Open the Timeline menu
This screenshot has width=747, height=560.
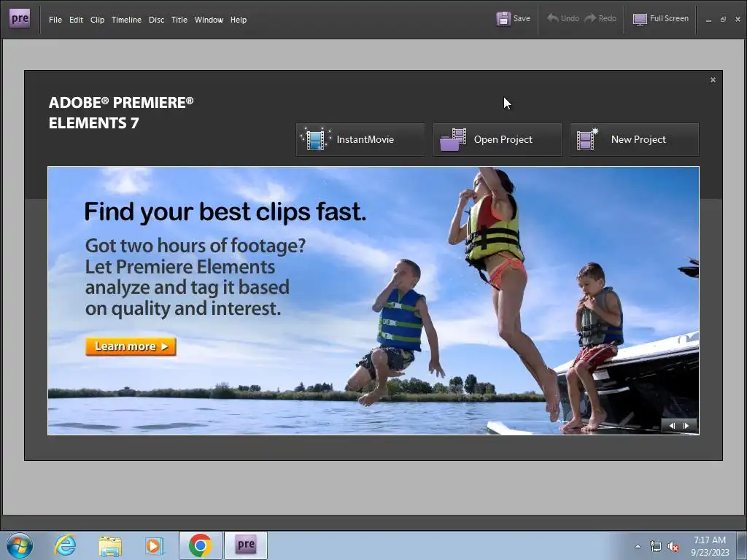126,20
